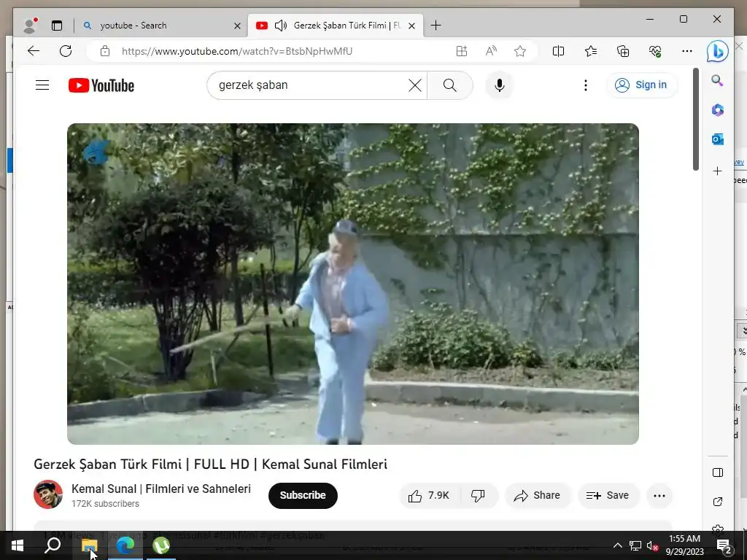This screenshot has height=560, width=747.
Task: Go to the YouTube home logo
Action: pyautogui.click(x=101, y=86)
